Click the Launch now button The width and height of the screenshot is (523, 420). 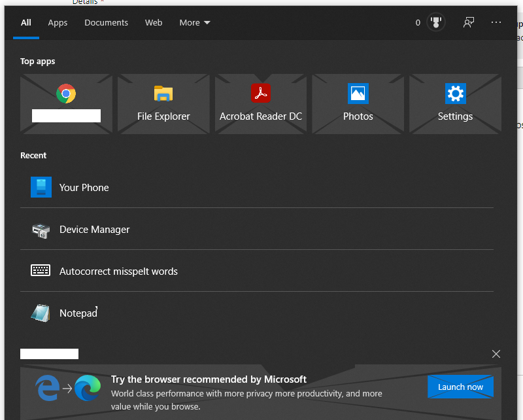click(460, 387)
